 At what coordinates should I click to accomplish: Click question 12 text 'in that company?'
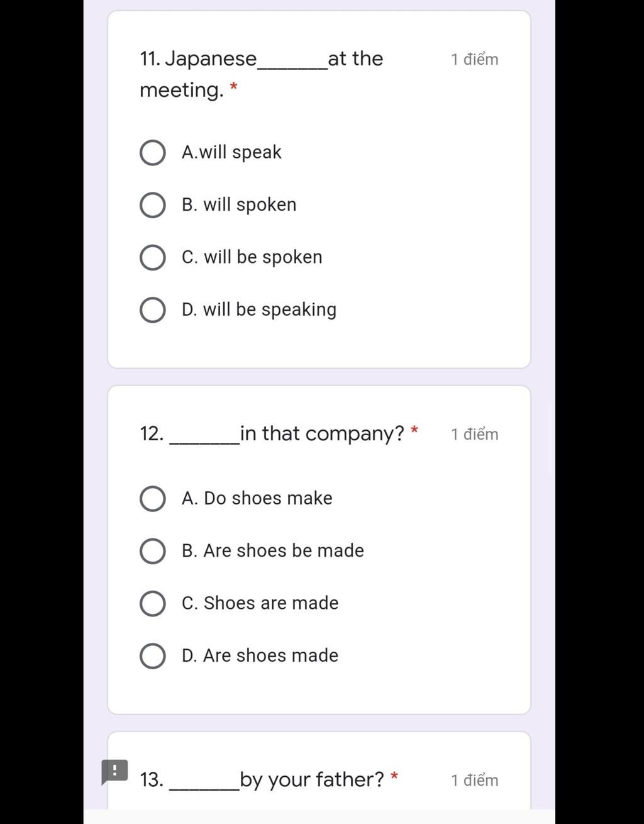pos(321,434)
